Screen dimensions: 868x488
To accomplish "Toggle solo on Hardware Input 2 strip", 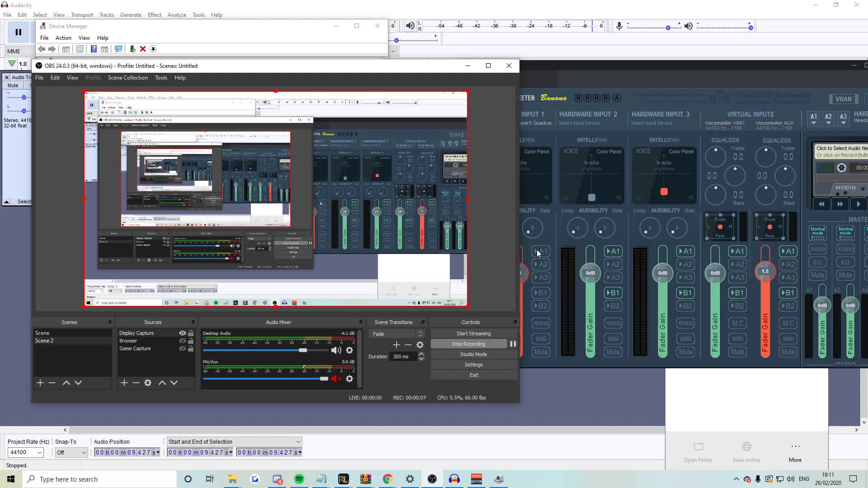I will (613, 338).
